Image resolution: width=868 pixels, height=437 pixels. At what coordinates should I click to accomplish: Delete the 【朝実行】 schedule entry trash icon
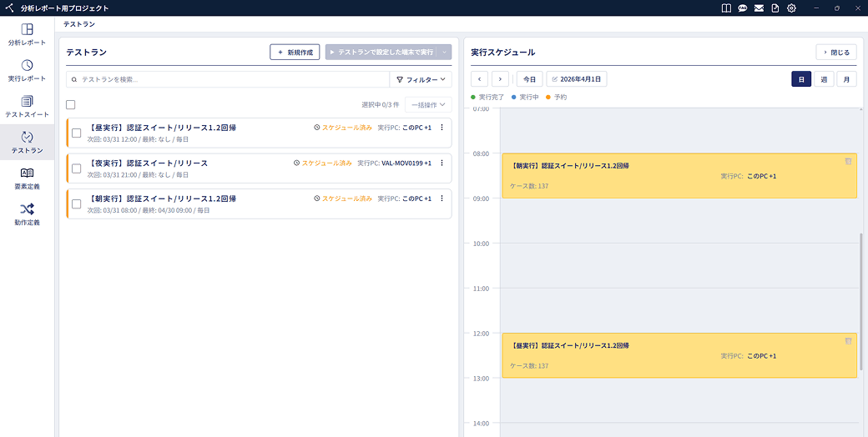click(848, 161)
